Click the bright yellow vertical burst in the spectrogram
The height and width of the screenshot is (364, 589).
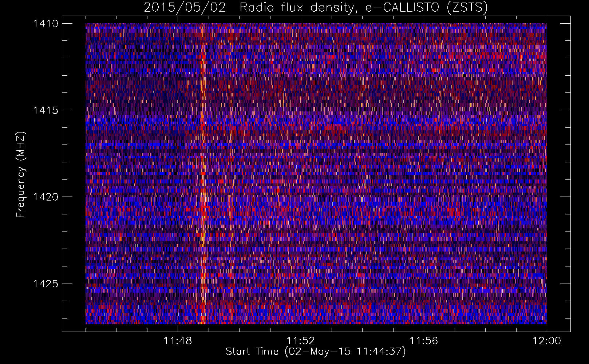coord(203,174)
